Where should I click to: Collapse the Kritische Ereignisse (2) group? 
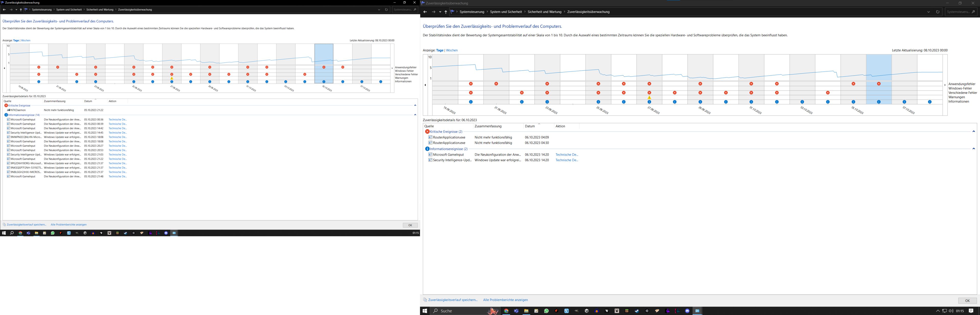click(x=974, y=132)
